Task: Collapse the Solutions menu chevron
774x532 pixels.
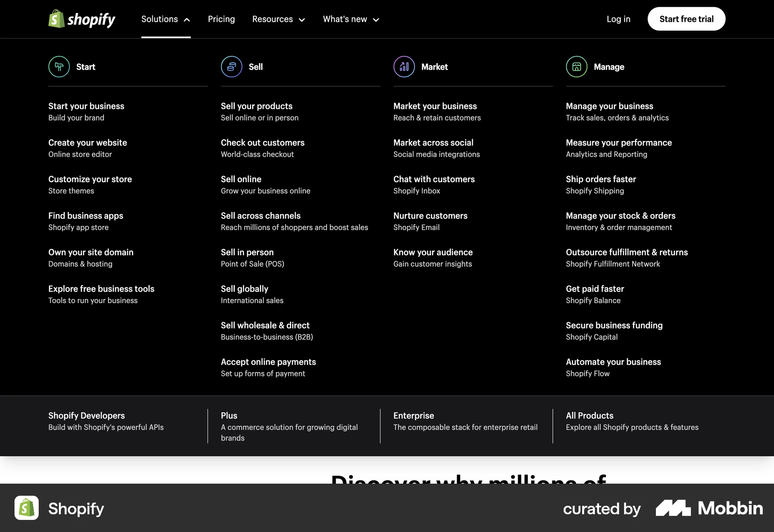Action: 186,19
